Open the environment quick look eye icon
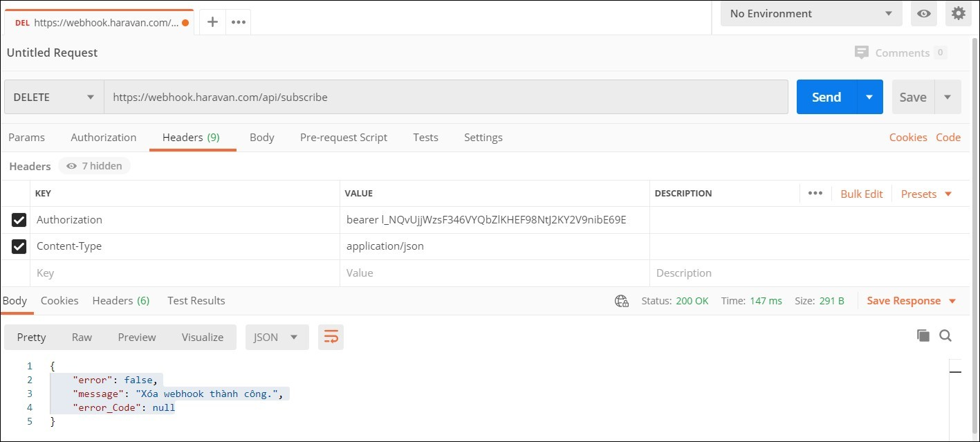The width and height of the screenshot is (980, 442). 923,13
